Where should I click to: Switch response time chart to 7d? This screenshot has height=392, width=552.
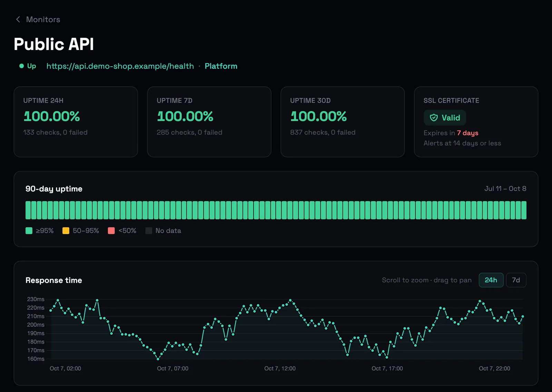point(516,280)
